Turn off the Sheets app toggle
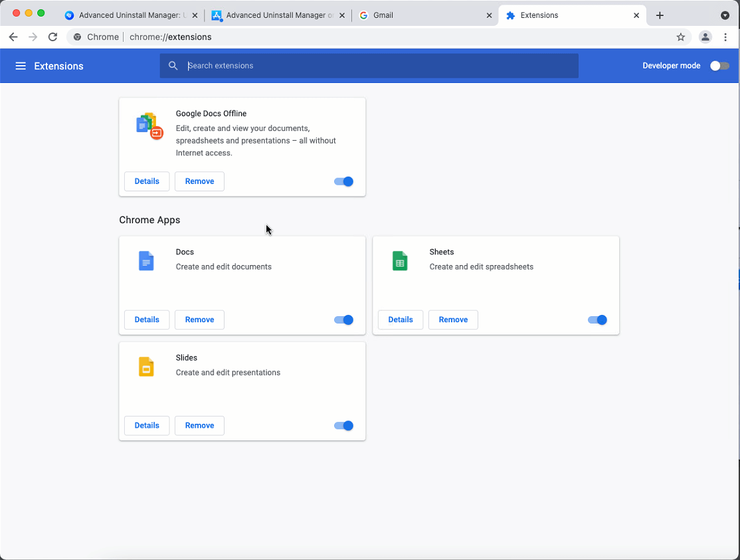 [x=597, y=320]
